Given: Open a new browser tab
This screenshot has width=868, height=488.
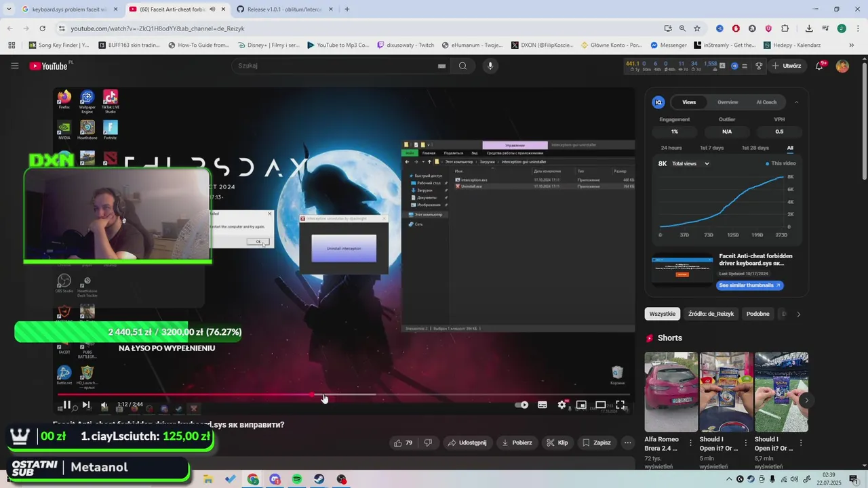Looking at the screenshot, I should coord(347,9).
